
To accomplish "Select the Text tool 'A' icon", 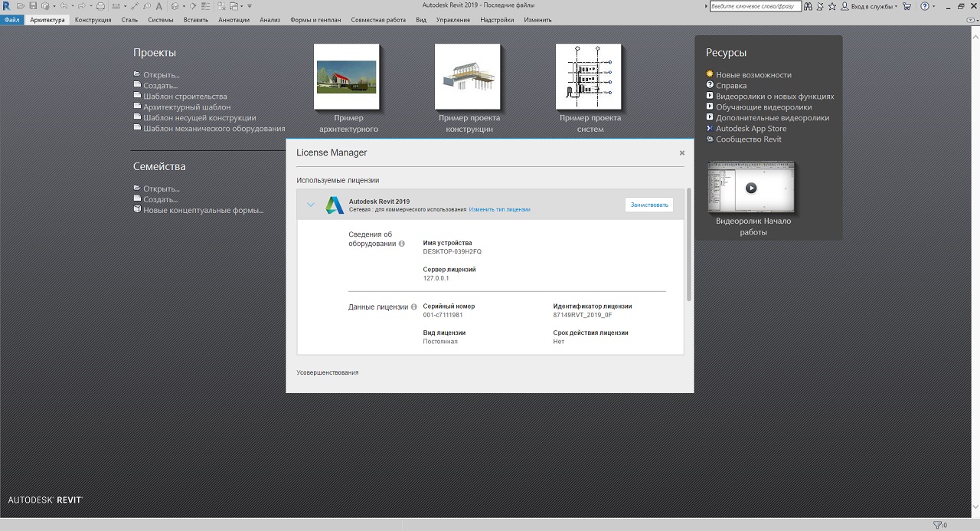I will (x=158, y=6).
